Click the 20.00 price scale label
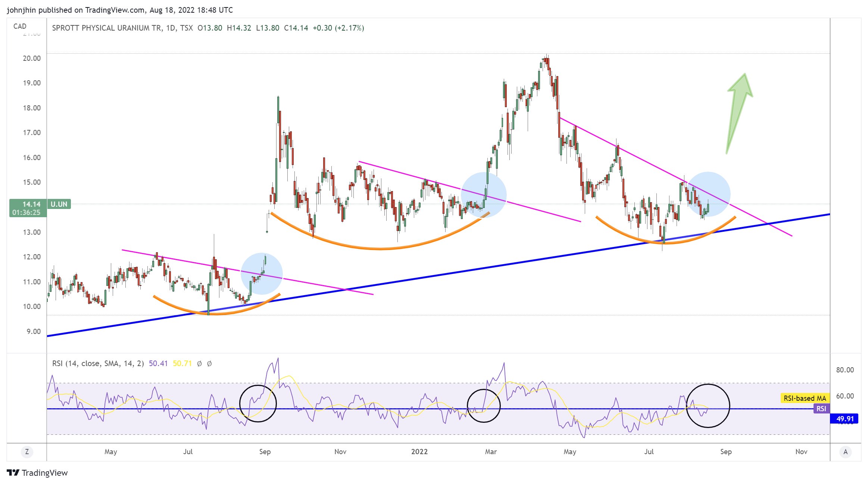The height and width of the screenshot is (484, 868). click(x=32, y=58)
